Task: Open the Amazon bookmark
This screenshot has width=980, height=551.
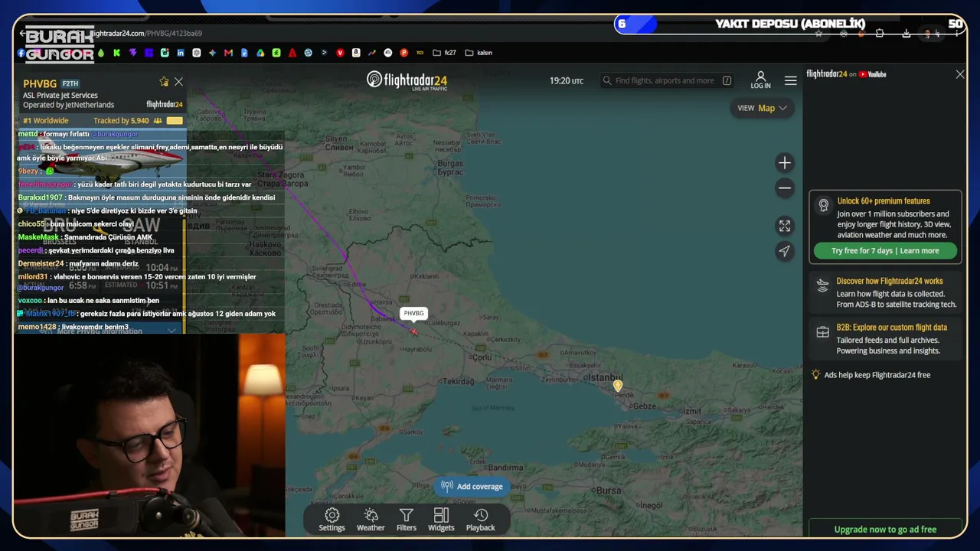Action: [x=356, y=53]
